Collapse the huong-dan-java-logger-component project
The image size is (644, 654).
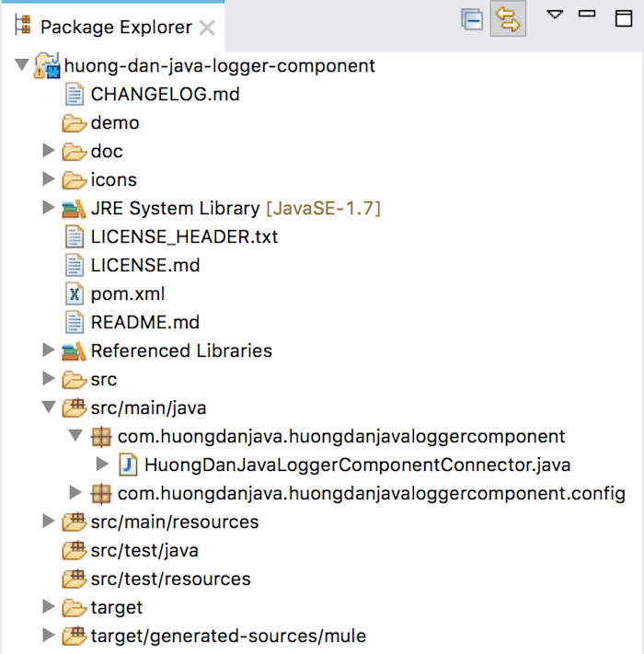click(21, 64)
